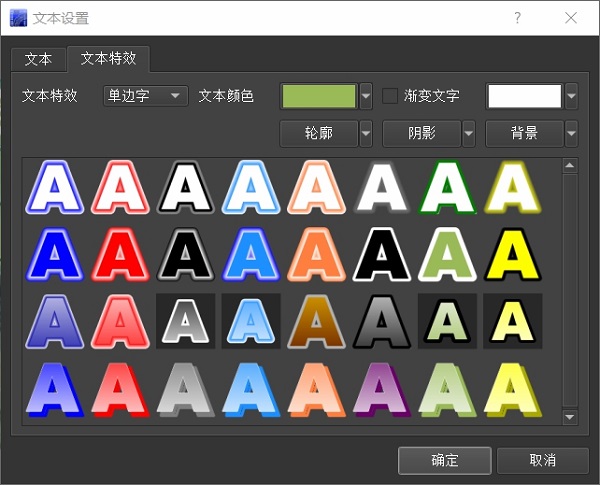Screen dimensions: 600x485
Task: Open the 单边字 text effect dropdown
Action: (x=145, y=96)
